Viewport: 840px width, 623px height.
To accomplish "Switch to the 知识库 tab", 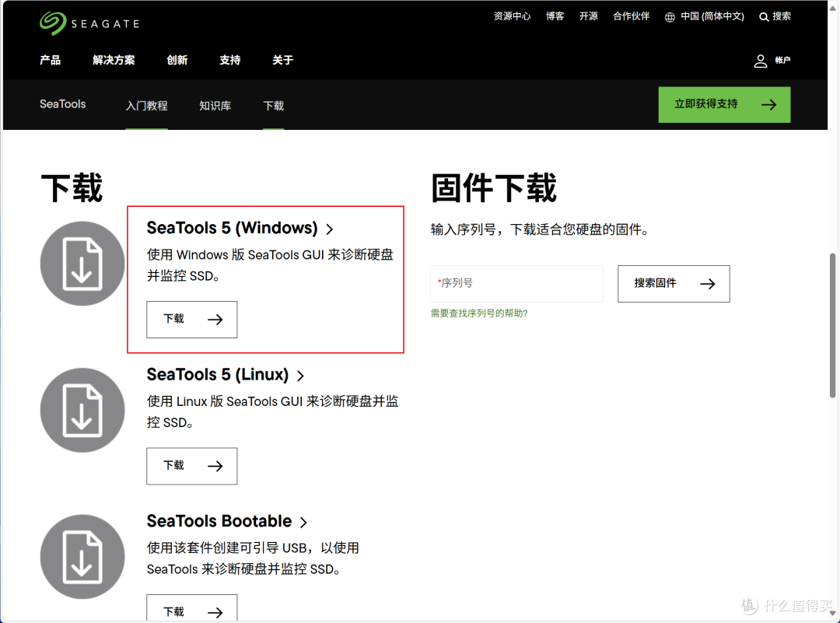I will [215, 106].
